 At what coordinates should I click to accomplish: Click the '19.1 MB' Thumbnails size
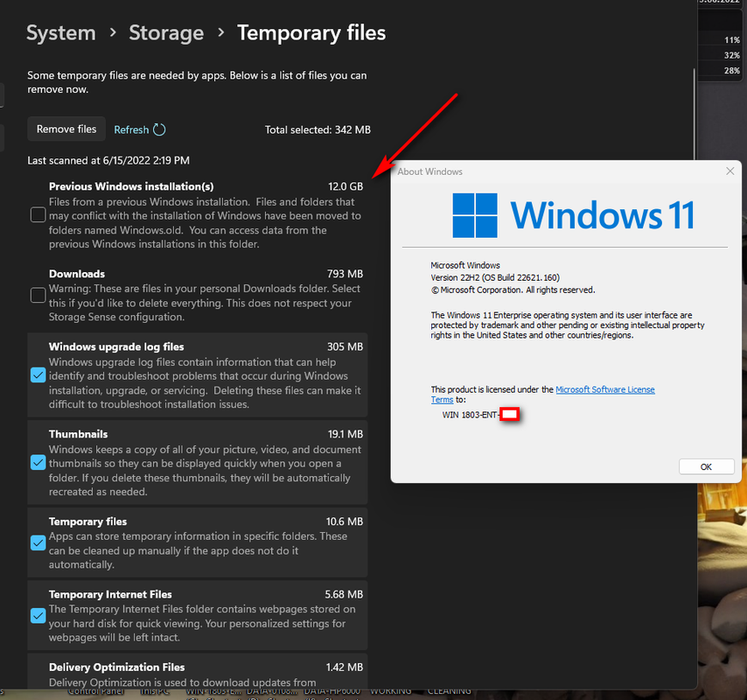(346, 434)
